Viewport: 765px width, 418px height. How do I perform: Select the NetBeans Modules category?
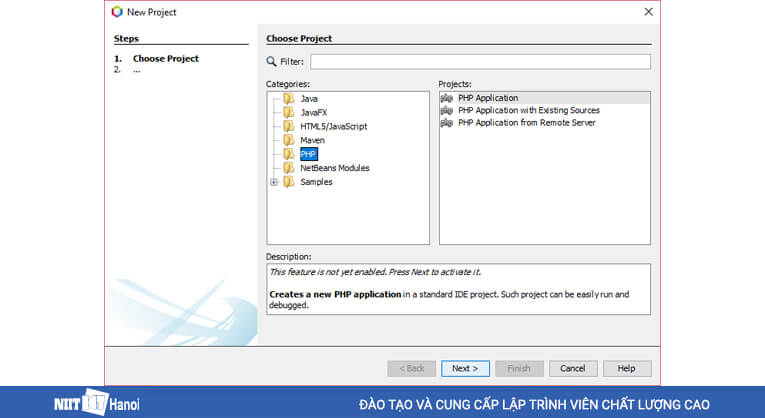(335, 168)
